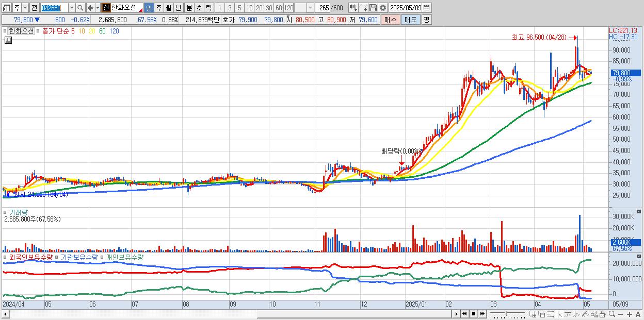
Task: Click the zoom magnifier icon at bottom
Action: coord(611,314)
